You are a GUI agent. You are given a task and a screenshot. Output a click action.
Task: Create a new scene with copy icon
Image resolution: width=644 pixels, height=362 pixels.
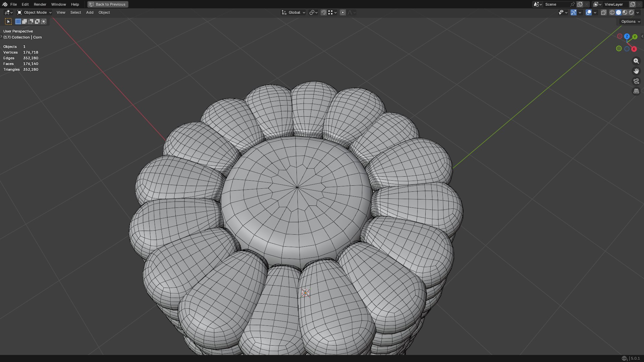click(580, 4)
